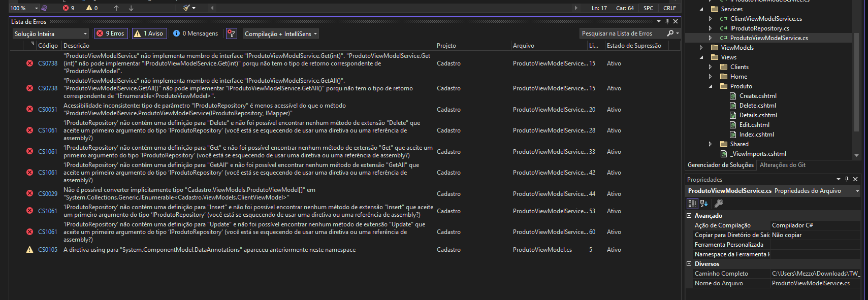Click the group-by icon in column header
This screenshot has width=868, height=300.
(x=33, y=44)
